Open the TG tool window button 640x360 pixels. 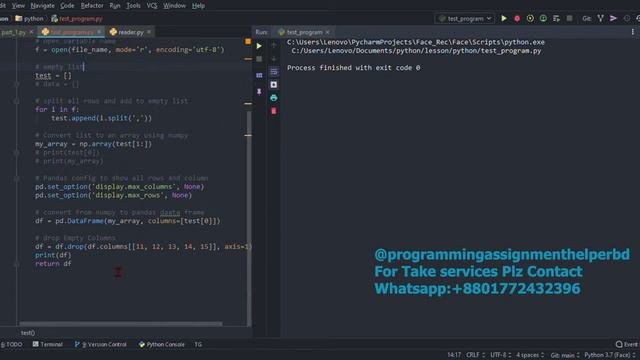tap(198, 344)
